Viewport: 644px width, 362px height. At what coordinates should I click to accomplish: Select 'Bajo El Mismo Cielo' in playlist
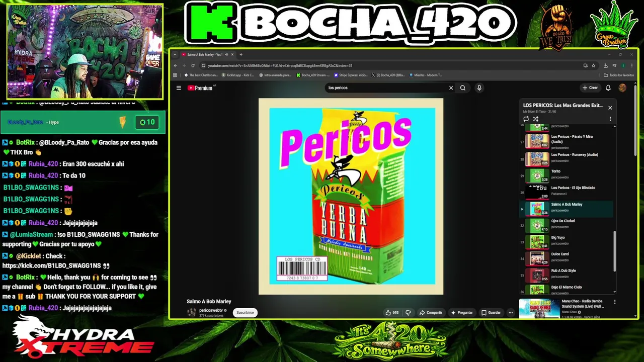coord(567,289)
